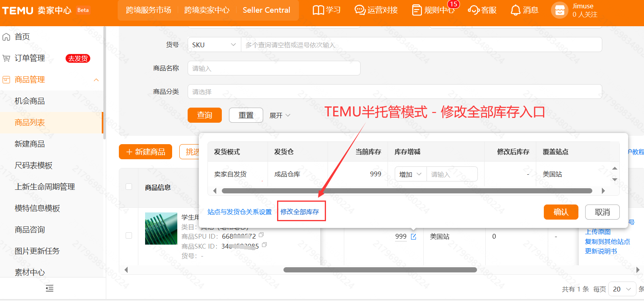The height and width of the screenshot is (301, 644).
Task: Open 消息 bell notifications
Action: point(515,10)
